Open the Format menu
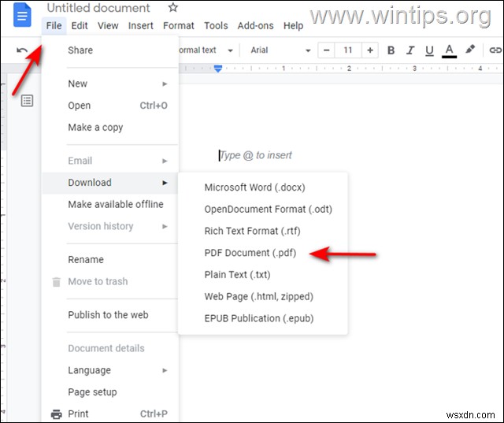This screenshot has width=504, height=423. [x=179, y=25]
